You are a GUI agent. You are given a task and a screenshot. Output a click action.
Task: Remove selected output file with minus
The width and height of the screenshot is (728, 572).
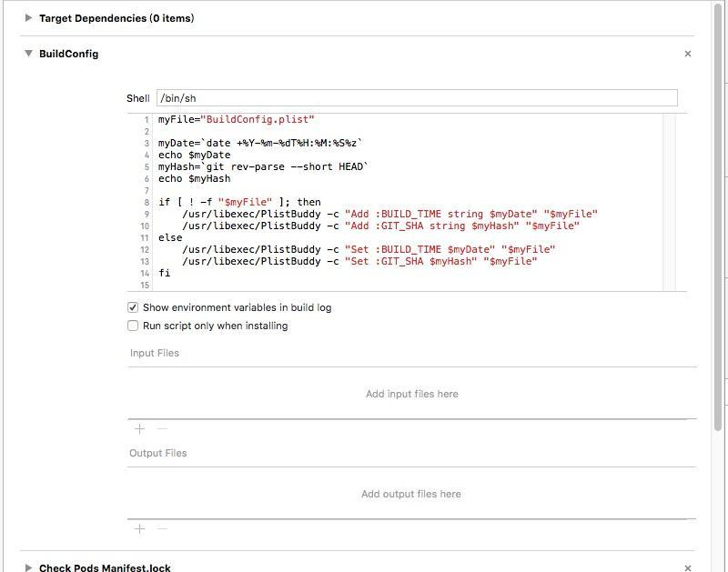click(162, 528)
